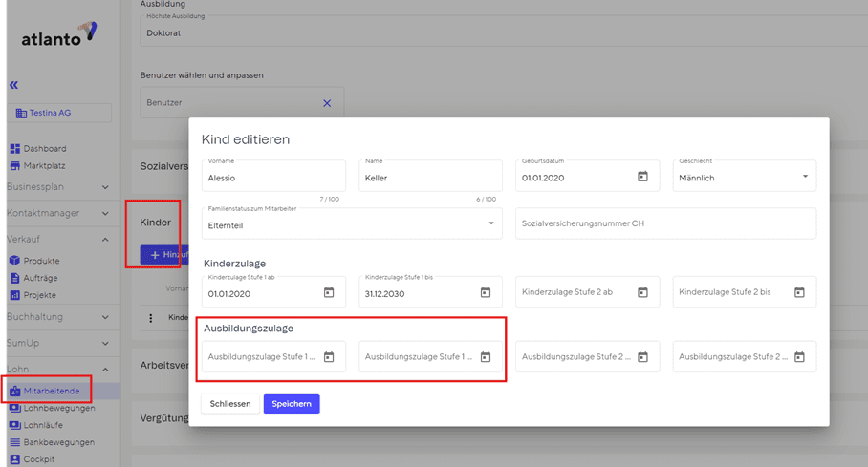Open calendar for Kinderzulage Stufe 2 ab
The width and height of the screenshot is (868, 467).
pos(642,292)
